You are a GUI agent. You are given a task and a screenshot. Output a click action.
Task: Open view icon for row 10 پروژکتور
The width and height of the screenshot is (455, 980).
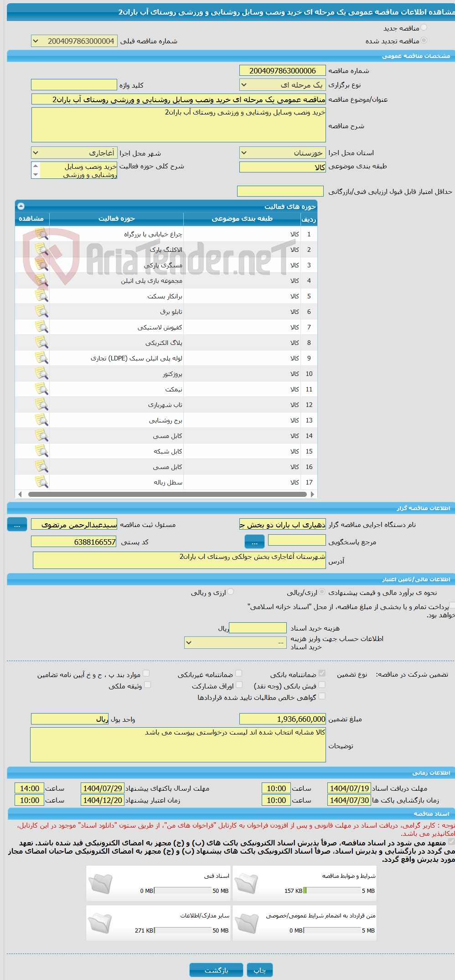point(41,374)
